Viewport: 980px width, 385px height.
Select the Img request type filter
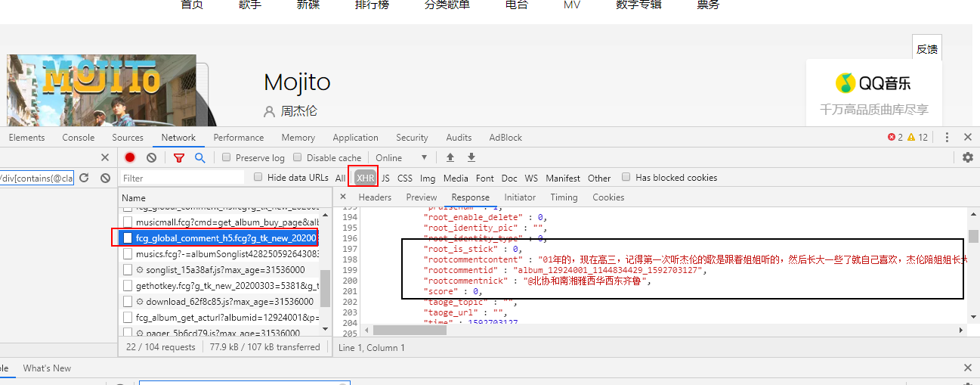tap(428, 178)
